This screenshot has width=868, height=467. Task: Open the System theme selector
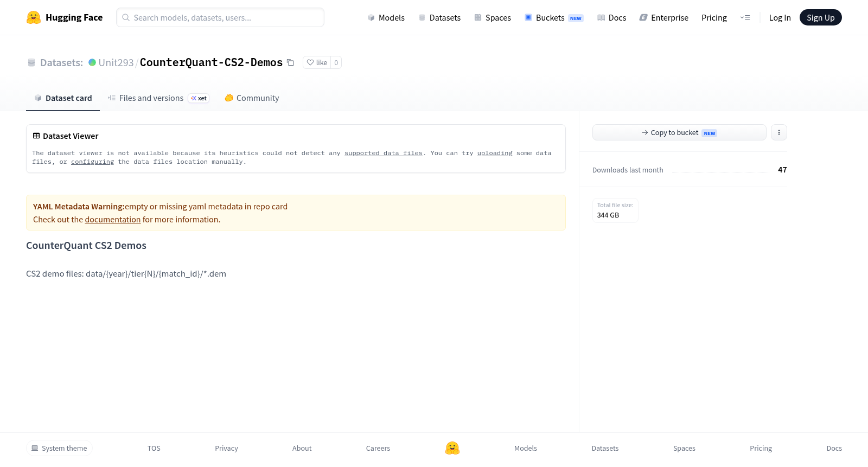(x=59, y=448)
